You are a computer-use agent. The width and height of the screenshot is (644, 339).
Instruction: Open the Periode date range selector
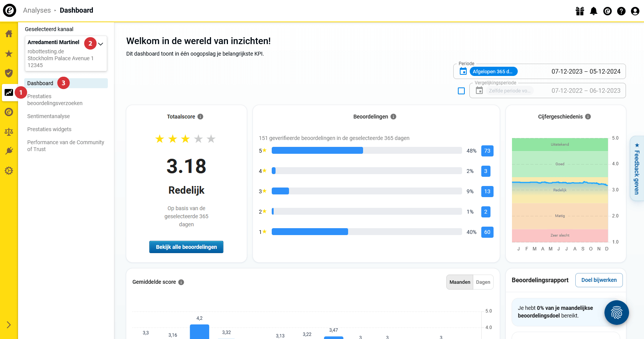[539, 72]
